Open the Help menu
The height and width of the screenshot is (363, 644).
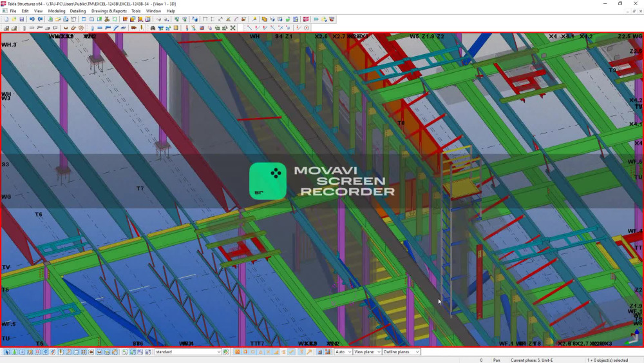171,11
